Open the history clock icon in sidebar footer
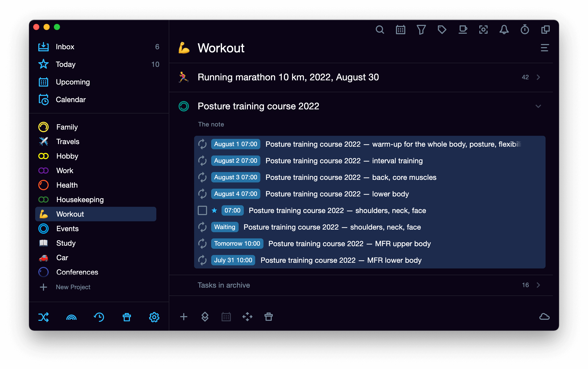 99,317
